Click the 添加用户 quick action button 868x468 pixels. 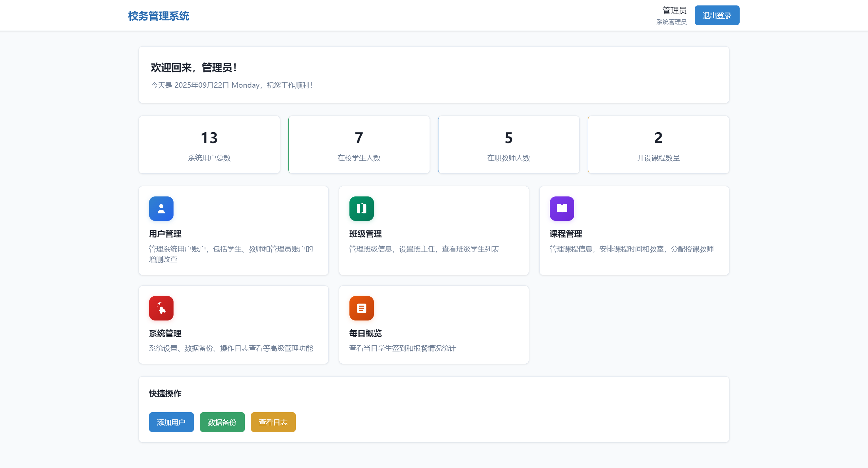171,422
